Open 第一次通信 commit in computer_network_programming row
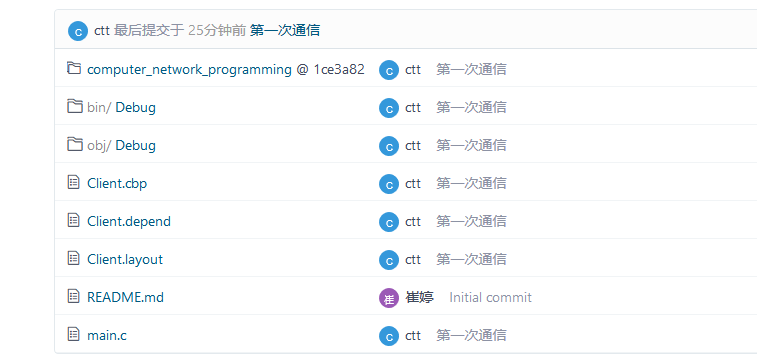Viewport: 757px width, 361px height. pos(471,69)
